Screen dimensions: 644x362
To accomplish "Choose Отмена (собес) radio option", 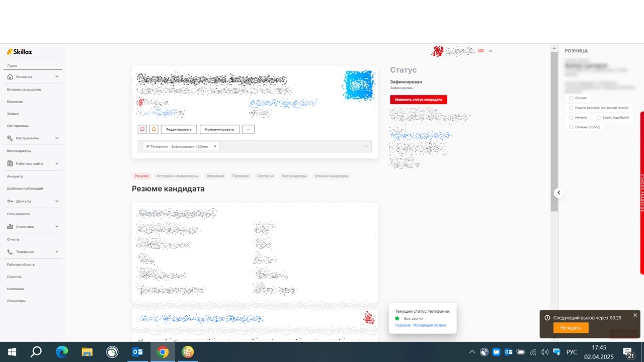I will click(x=571, y=127).
